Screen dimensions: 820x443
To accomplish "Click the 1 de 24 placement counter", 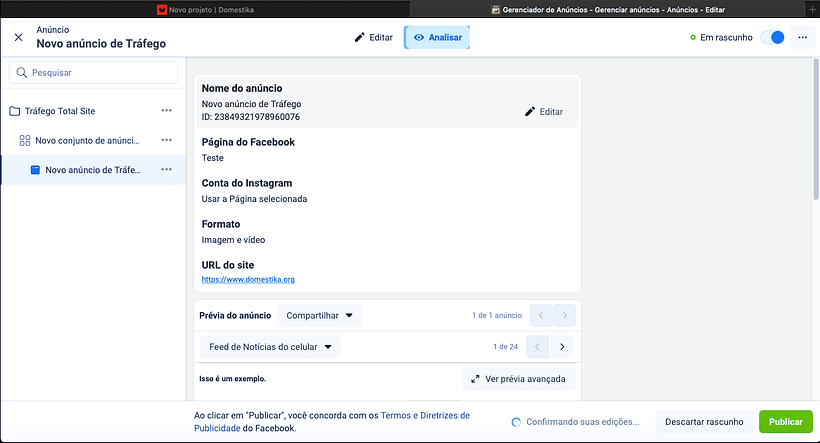I will pyautogui.click(x=505, y=347).
